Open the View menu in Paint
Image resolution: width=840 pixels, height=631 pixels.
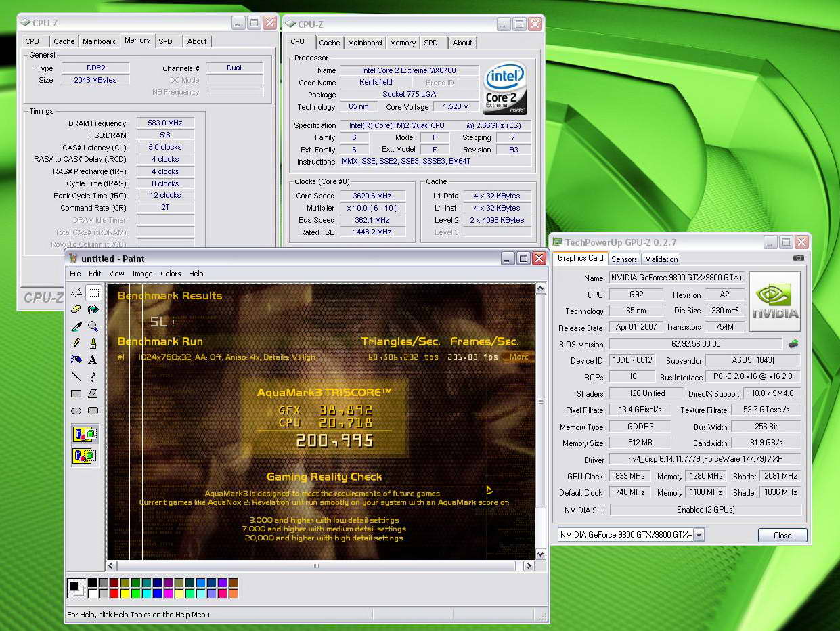click(117, 274)
